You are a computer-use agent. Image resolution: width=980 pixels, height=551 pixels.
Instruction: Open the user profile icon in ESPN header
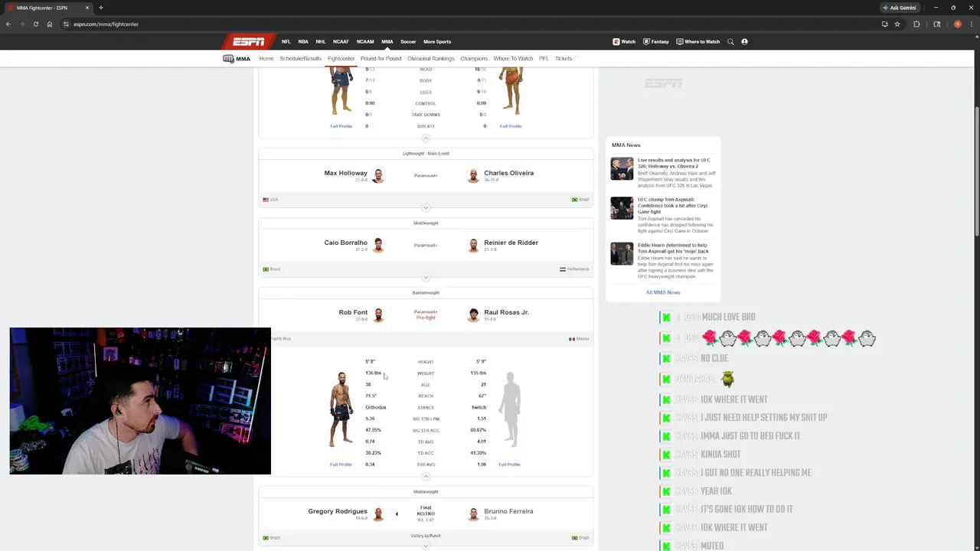tap(744, 41)
